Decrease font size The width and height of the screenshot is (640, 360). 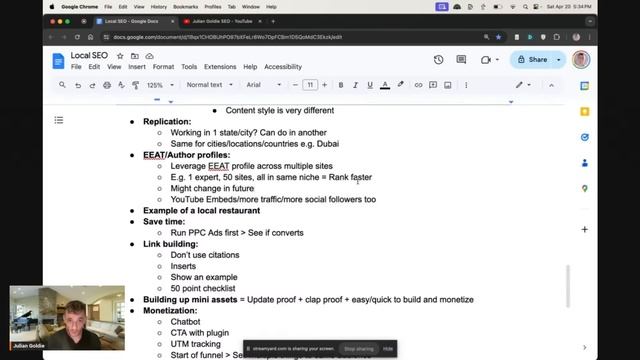pos(295,85)
